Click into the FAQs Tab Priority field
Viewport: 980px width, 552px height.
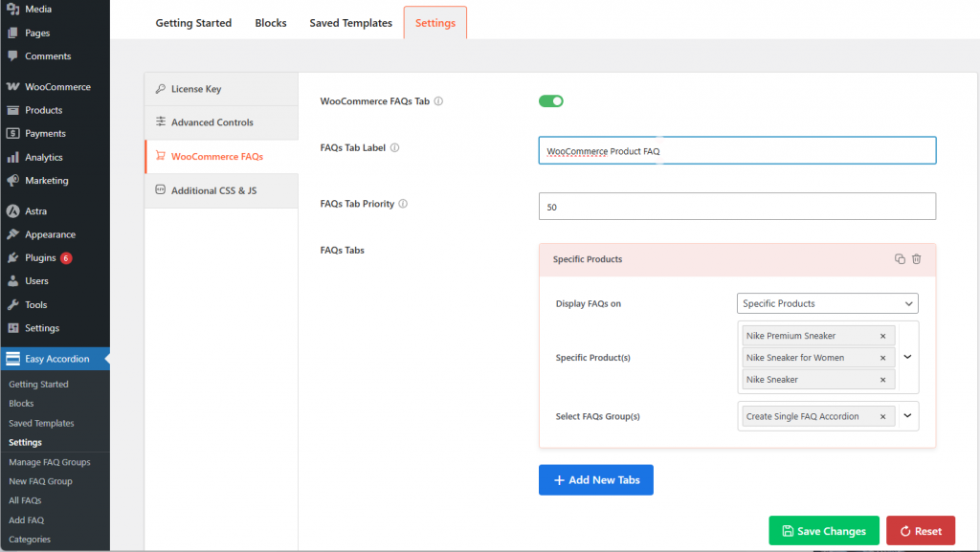pos(737,207)
